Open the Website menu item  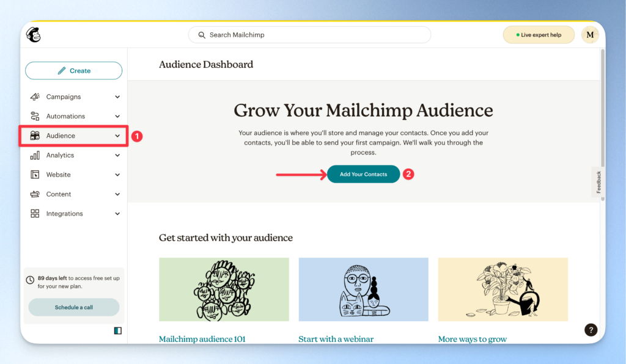[74, 175]
